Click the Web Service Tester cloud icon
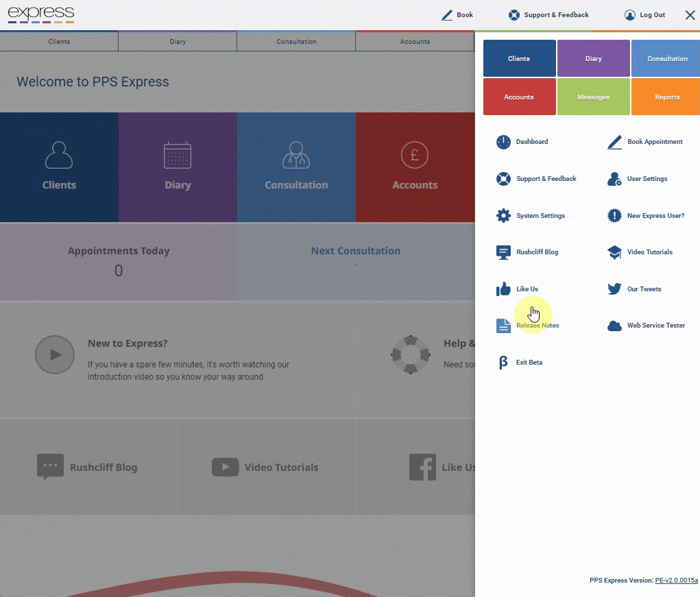The height and width of the screenshot is (597, 700). pyautogui.click(x=614, y=326)
